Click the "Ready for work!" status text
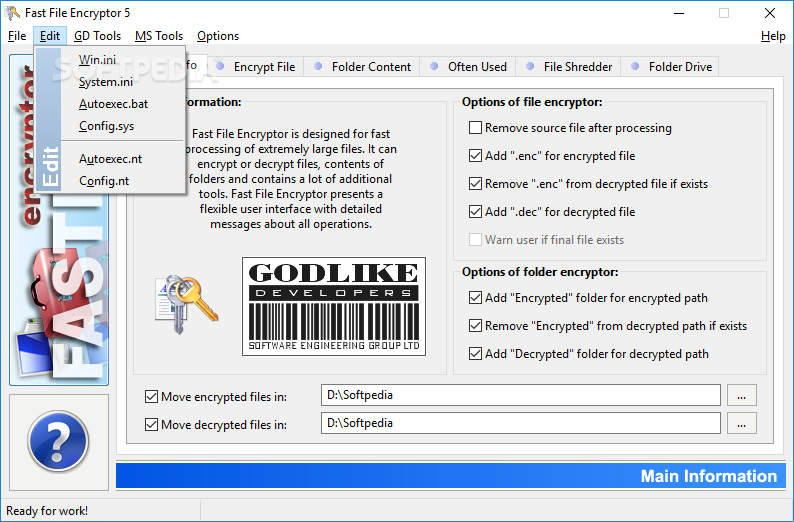The image size is (794, 522). click(47, 511)
